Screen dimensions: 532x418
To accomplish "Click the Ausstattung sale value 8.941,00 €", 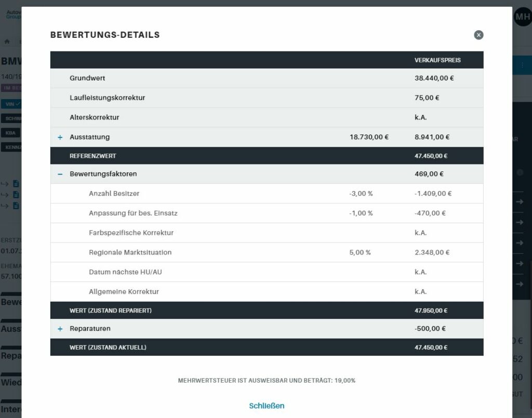I will 432,137.
